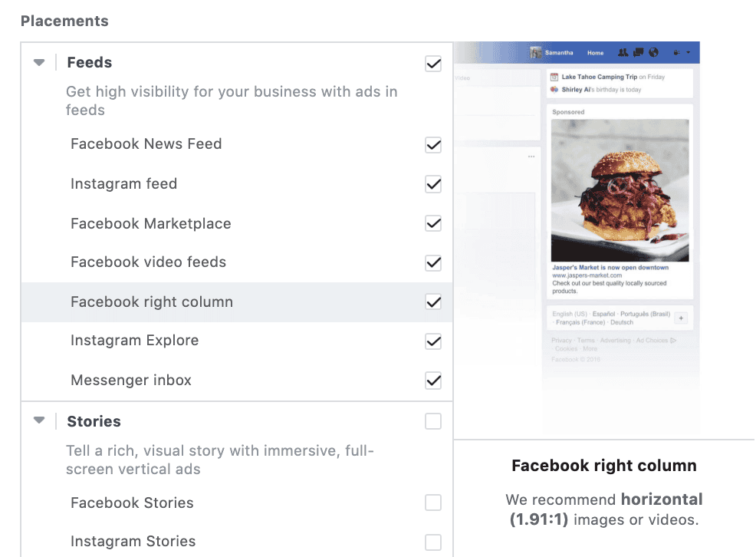Click the plus icon beside language list

(x=681, y=318)
